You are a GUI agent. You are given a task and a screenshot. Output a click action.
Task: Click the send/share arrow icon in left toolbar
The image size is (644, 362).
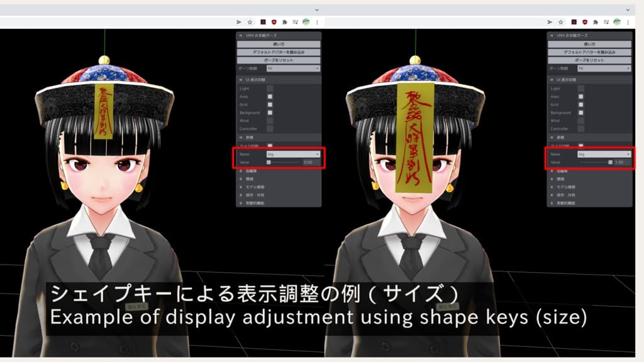click(x=238, y=22)
